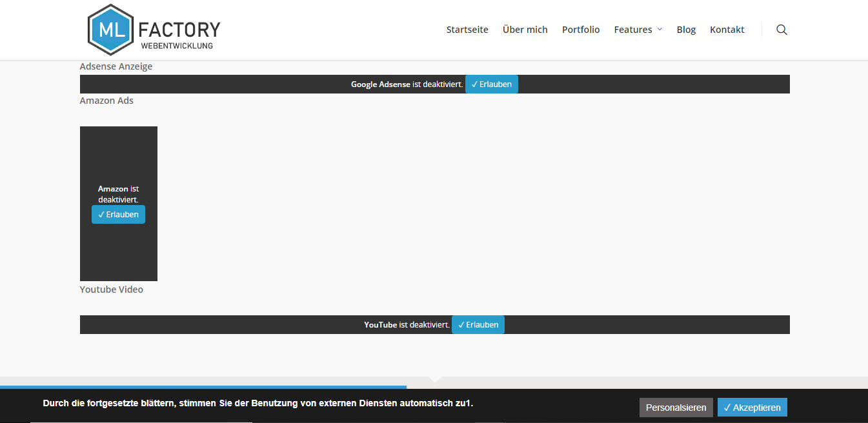Click the dark Amazon ad placeholder block

tap(118, 155)
